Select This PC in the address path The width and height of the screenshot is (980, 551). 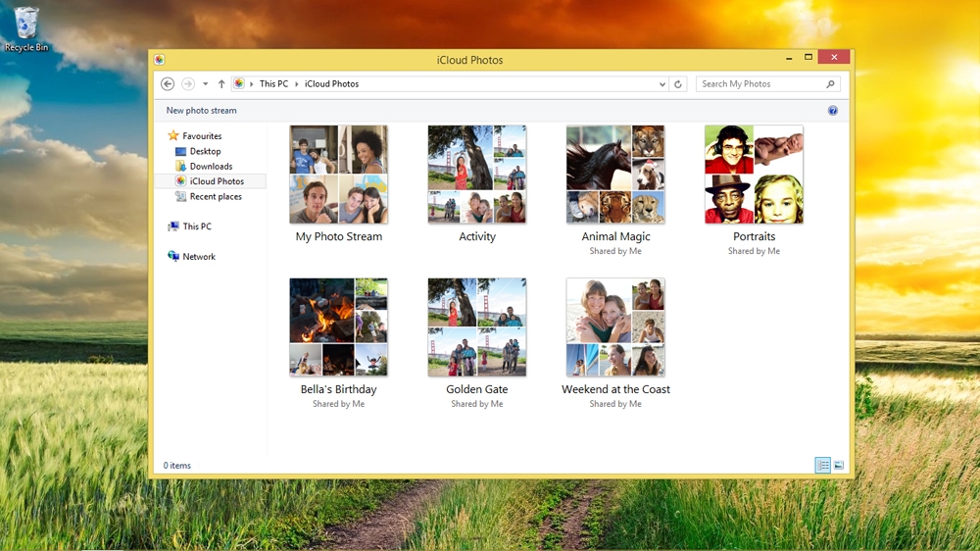273,83
